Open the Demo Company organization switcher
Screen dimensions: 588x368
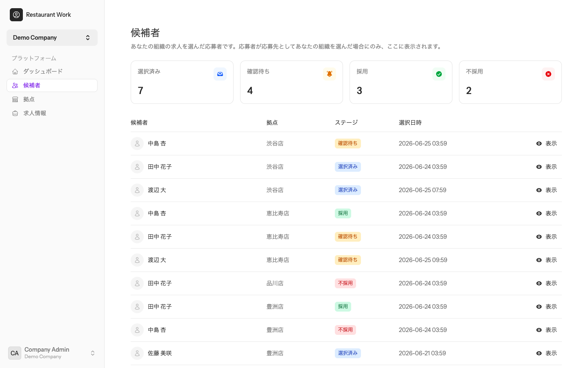(x=52, y=38)
